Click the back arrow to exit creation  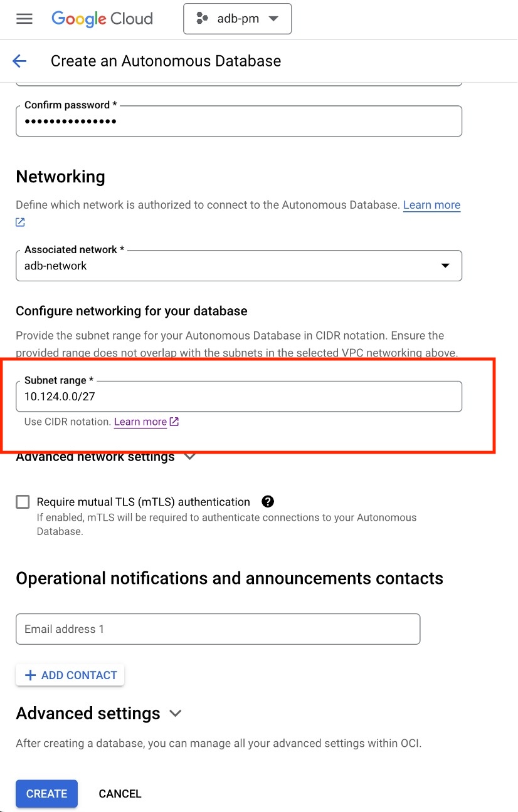point(19,61)
